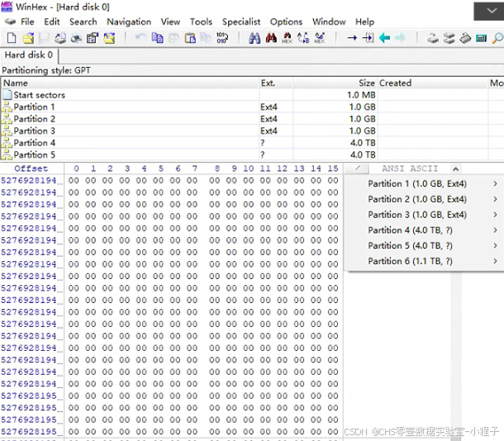Screen dimensions: 504x441
Task: Click the Copy block icon
Action: tap(157, 38)
